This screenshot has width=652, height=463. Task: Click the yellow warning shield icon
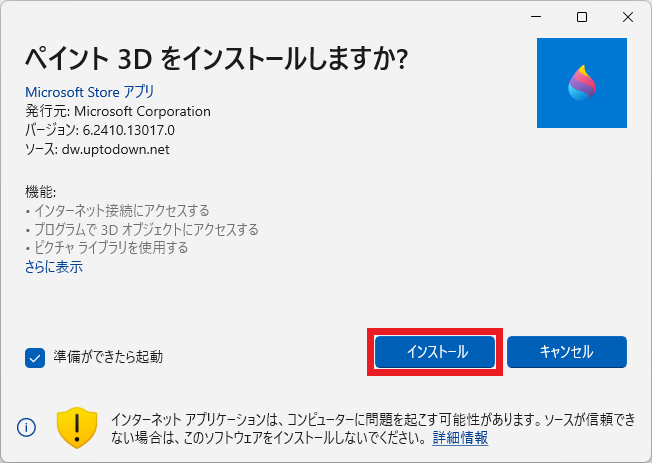(77, 428)
